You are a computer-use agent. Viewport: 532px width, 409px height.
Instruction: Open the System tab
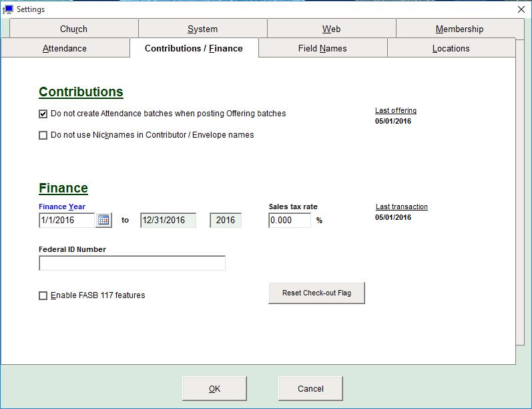click(x=202, y=29)
